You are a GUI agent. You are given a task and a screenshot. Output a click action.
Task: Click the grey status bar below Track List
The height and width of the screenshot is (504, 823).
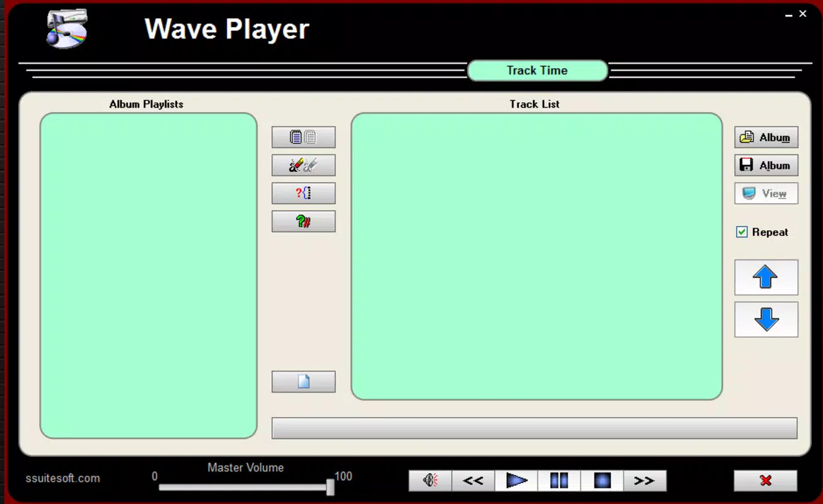coord(534,428)
